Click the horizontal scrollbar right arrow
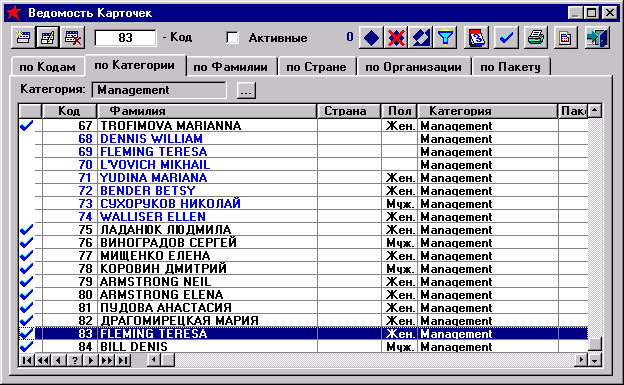The image size is (624, 385). click(581, 360)
